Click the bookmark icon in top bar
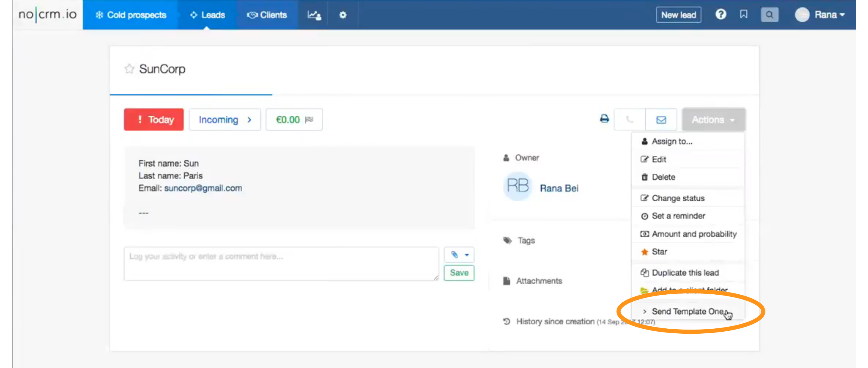Viewport: 868px width, 368px height. [x=743, y=14]
